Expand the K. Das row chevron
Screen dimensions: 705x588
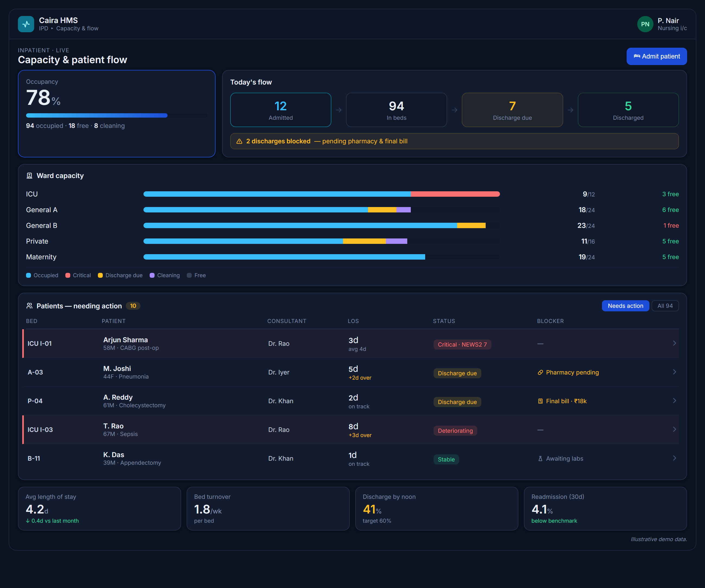(674, 458)
